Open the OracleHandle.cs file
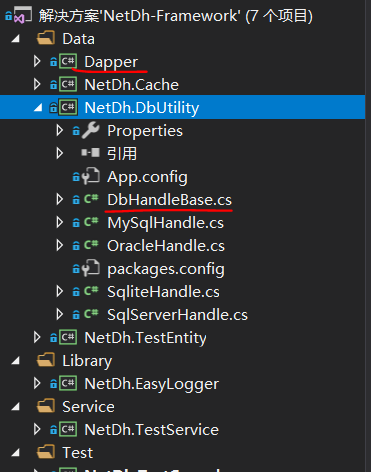Image resolution: width=371 pixels, height=472 pixels. pos(166,246)
